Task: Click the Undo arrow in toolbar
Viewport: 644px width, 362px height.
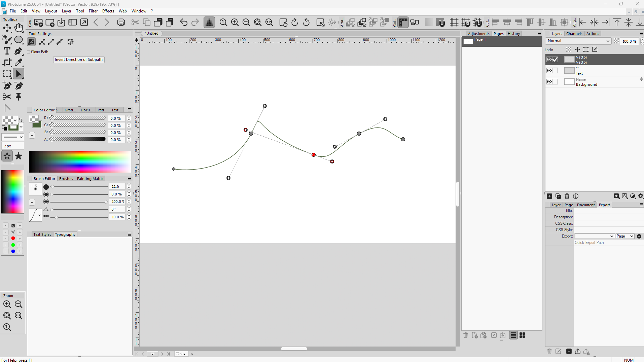Action: tap(184, 23)
